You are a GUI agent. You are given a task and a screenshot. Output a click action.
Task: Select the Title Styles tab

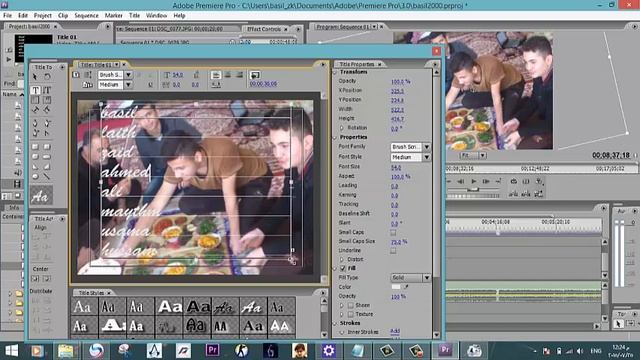pos(91,293)
